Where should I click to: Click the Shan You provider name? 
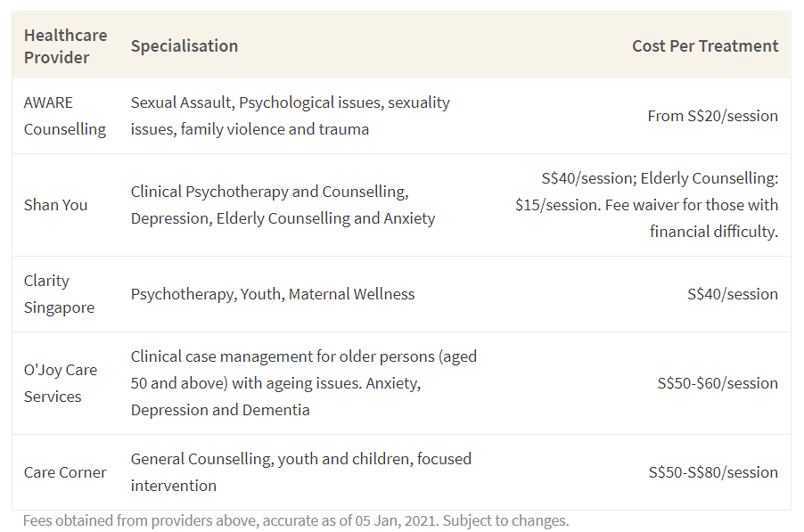point(55,205)
